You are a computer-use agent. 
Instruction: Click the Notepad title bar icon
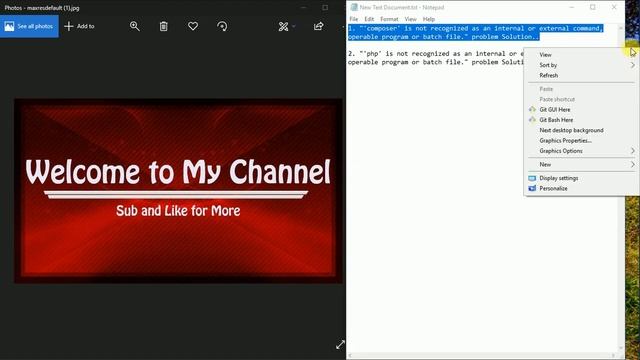353,7
